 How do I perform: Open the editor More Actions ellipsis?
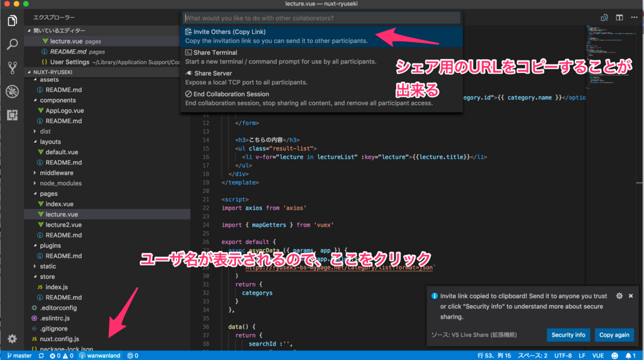pos(634,18)
